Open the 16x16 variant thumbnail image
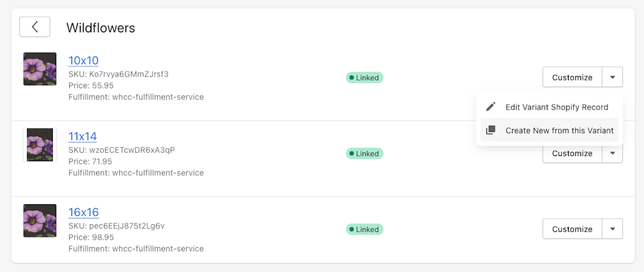Screen dimensions: 644x272 [x=39, y=220]
